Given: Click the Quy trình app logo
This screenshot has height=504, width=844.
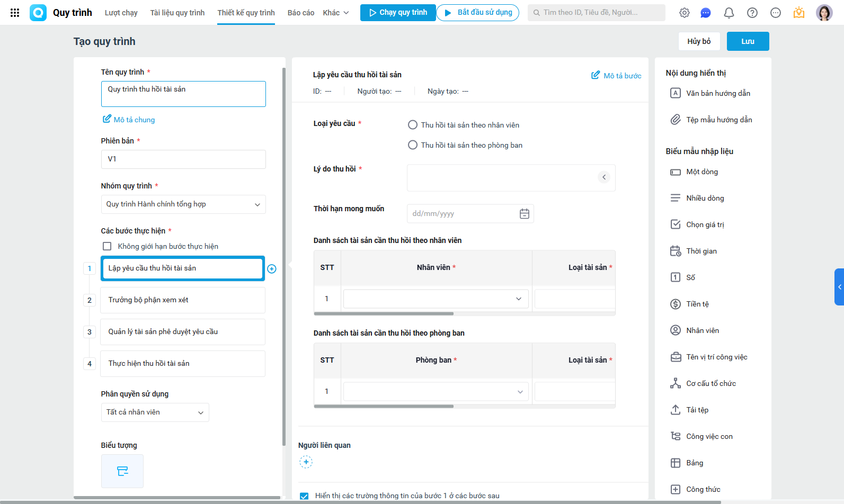Looking at the screenshot, I should 38,13.
